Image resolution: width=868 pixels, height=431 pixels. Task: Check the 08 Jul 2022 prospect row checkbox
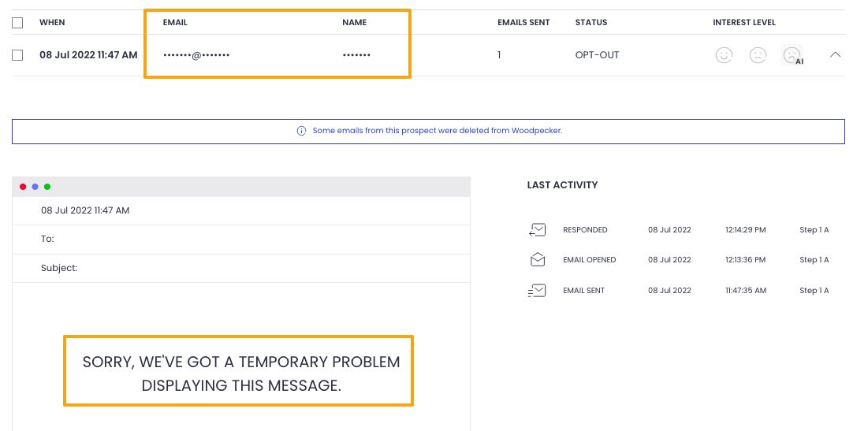pos(18,55)
